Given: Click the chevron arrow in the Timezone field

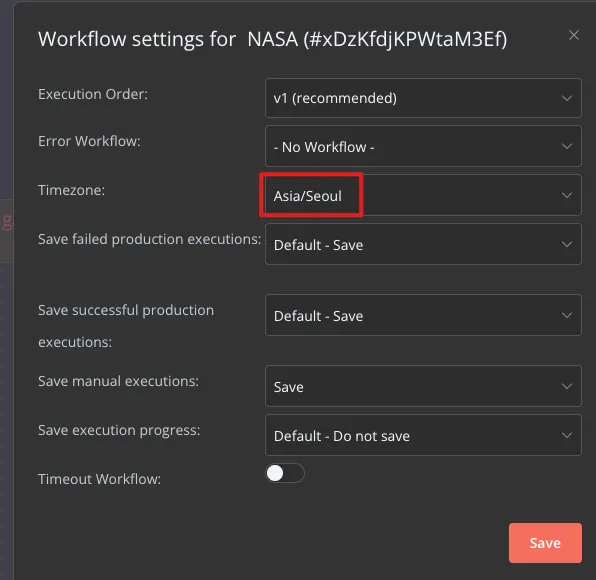Looking at the screenshot, I should pyautogui.click(x=567, y=195).
